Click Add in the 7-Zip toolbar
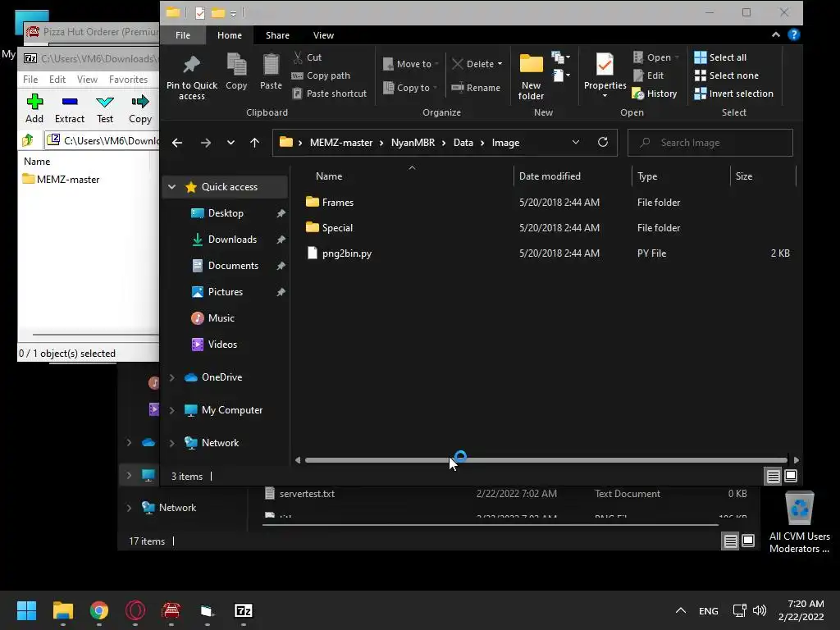This screenshot has width=840, height=630. [x=34, y=109]
